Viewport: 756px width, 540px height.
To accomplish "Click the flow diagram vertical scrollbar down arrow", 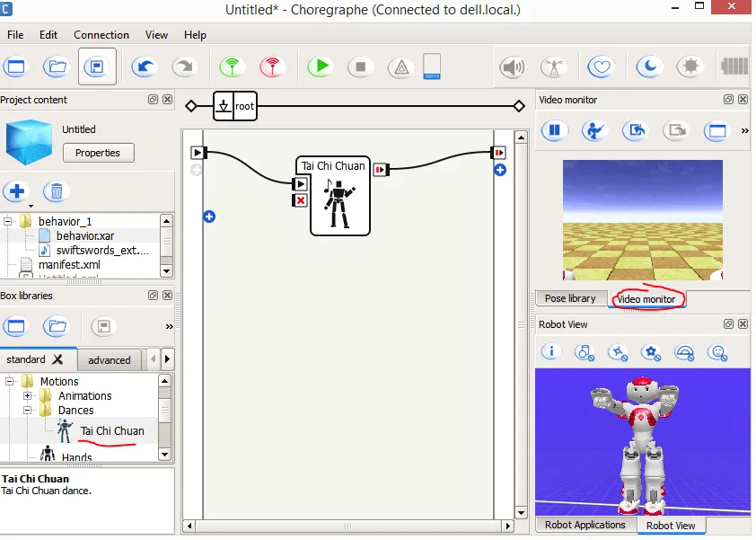I will (x=521, y=512).
